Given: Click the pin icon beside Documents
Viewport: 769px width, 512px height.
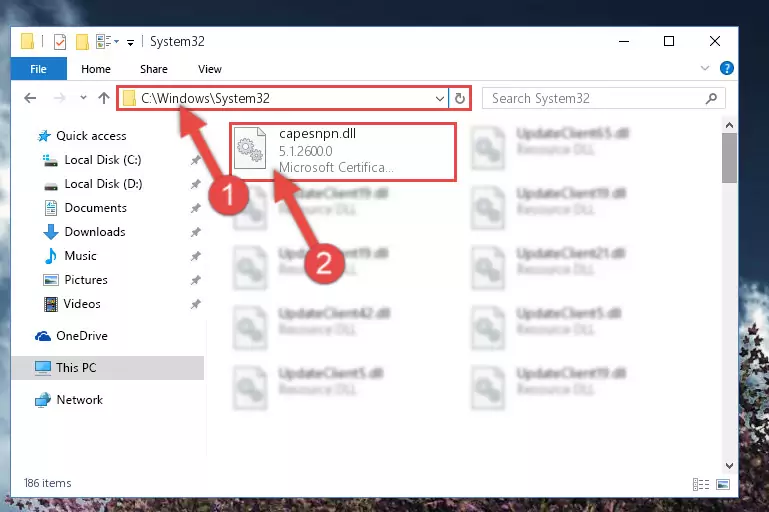Looking at the screenshot, I should 196,208.
